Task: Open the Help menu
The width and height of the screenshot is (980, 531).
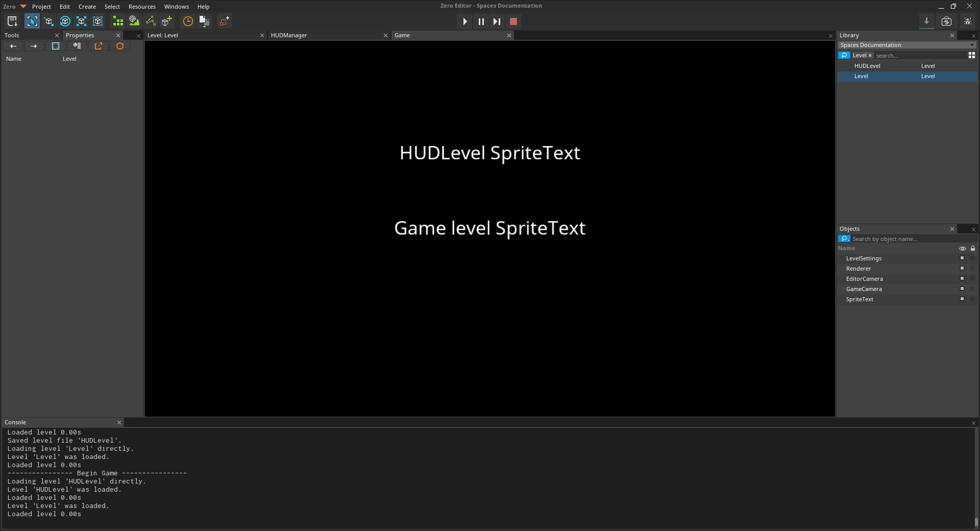Action: click(204, 7)
